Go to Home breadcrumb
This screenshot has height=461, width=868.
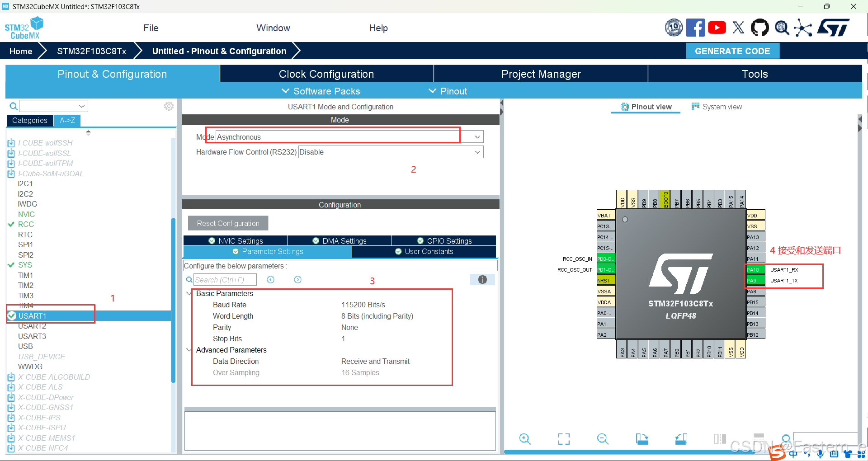point(21,51)
